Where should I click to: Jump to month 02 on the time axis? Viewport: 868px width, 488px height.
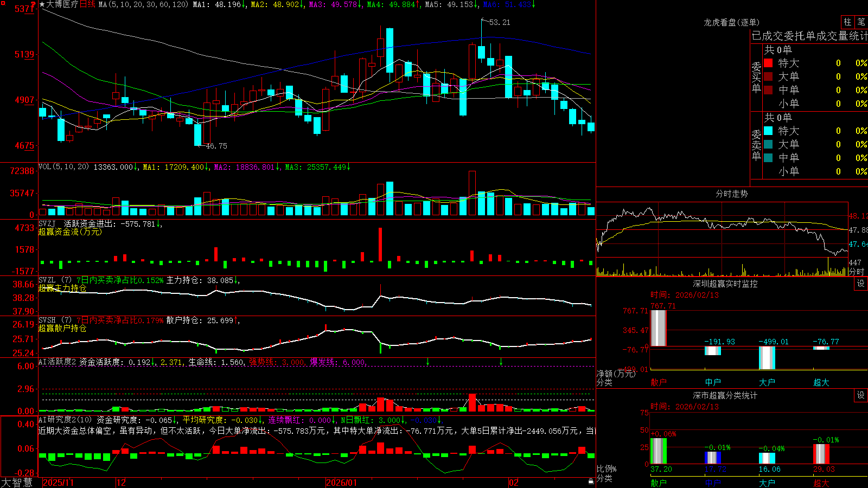point(514,483)
